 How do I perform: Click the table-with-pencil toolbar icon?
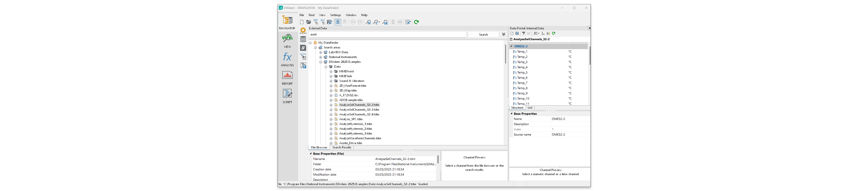(x=408, y=22)
